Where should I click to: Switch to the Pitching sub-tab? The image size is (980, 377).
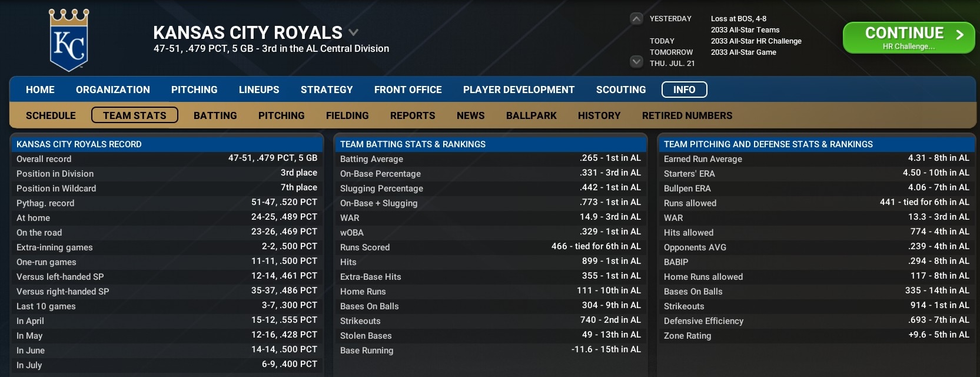pos(281,115)
